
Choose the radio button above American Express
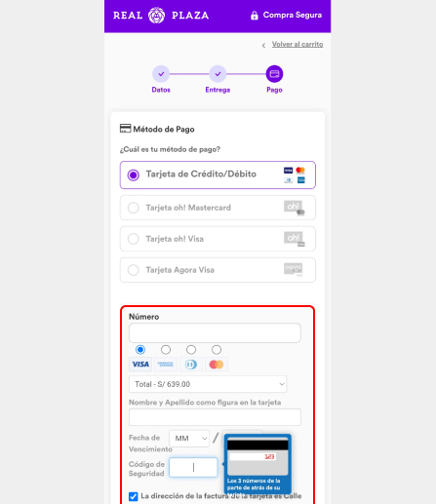pos(166,350)
